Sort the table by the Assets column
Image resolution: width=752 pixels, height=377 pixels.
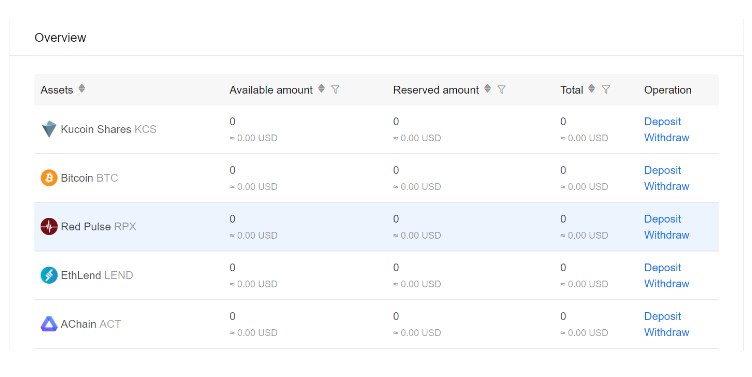click(82, 89)
